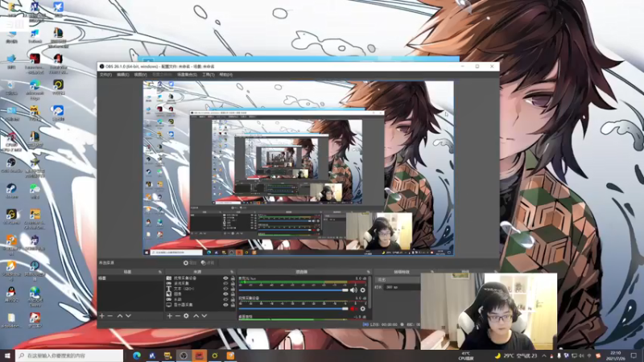
Task: Open the 29°C weather widget in taskbar
Action: coord(516,356)
